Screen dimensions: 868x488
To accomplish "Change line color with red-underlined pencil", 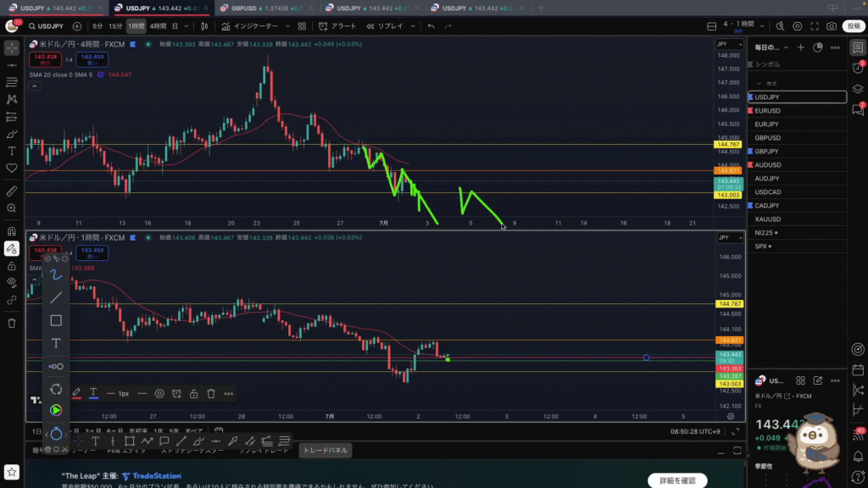I will [76, 393].
